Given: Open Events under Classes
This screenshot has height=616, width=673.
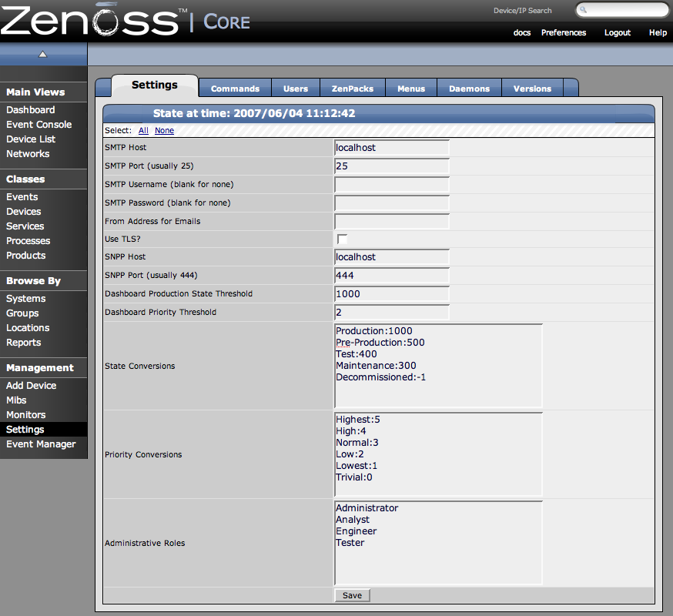Looking at the screenshot, I should pyautogui.click(x=22, y=197).
